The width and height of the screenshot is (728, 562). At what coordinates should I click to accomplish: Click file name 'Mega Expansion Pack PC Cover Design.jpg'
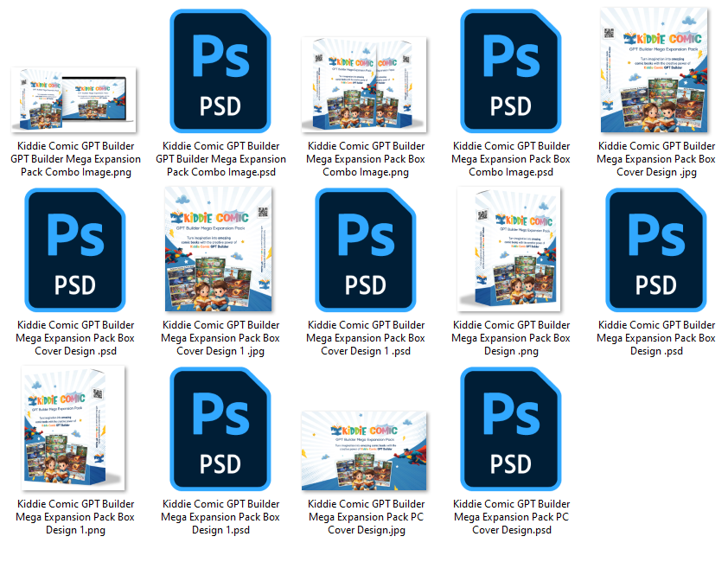(367, 516)
